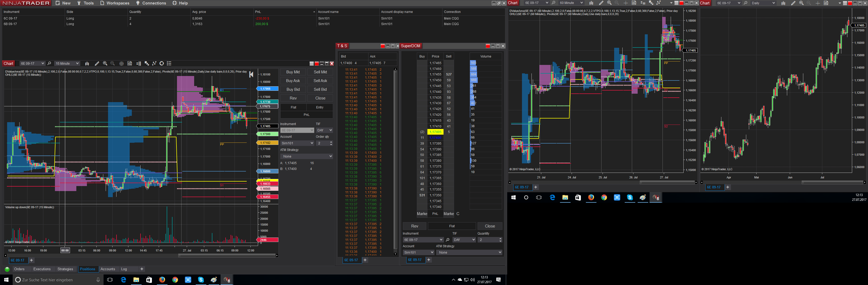Open Chart Trader ATM Strategy dropdown
868x285 pixels.
307,156
